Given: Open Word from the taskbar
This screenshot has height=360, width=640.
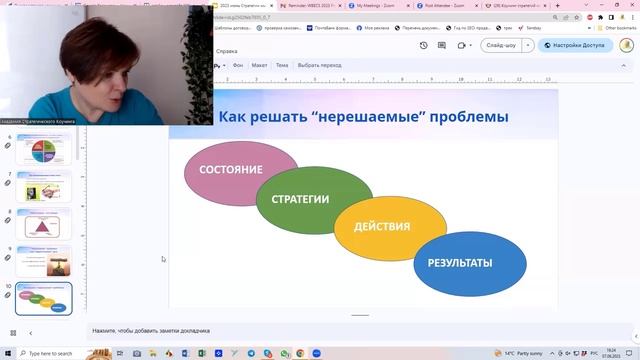Looking at the screenshot, I should point(185,353).
